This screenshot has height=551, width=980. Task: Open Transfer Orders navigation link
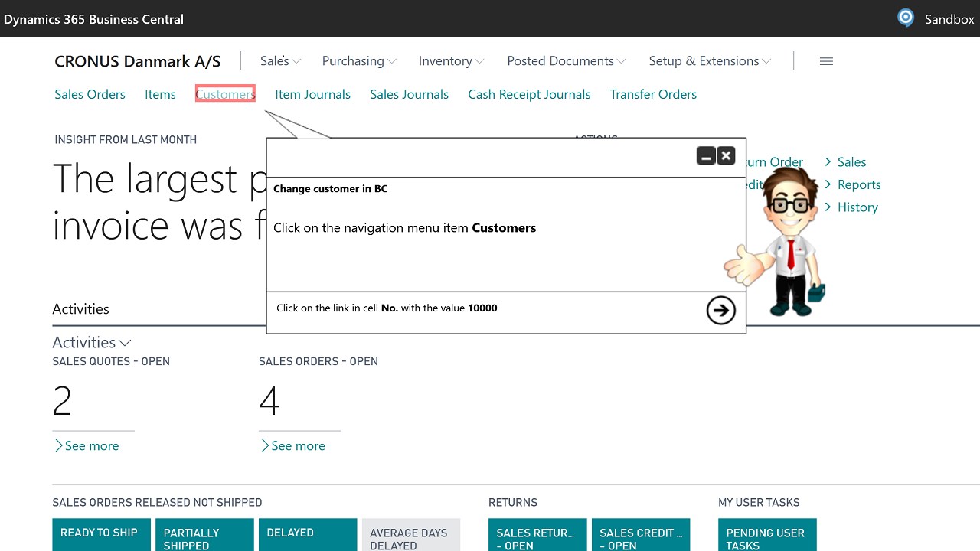coord(653,94)
